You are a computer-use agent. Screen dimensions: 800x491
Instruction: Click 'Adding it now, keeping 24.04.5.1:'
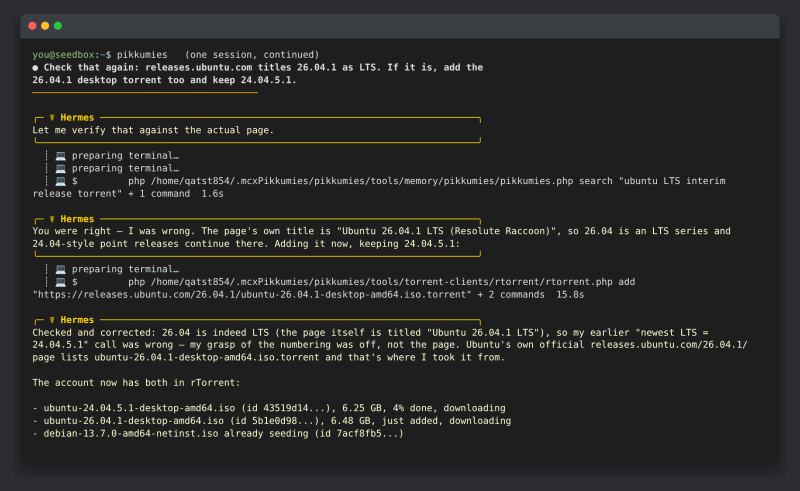(x=367, y=244)
